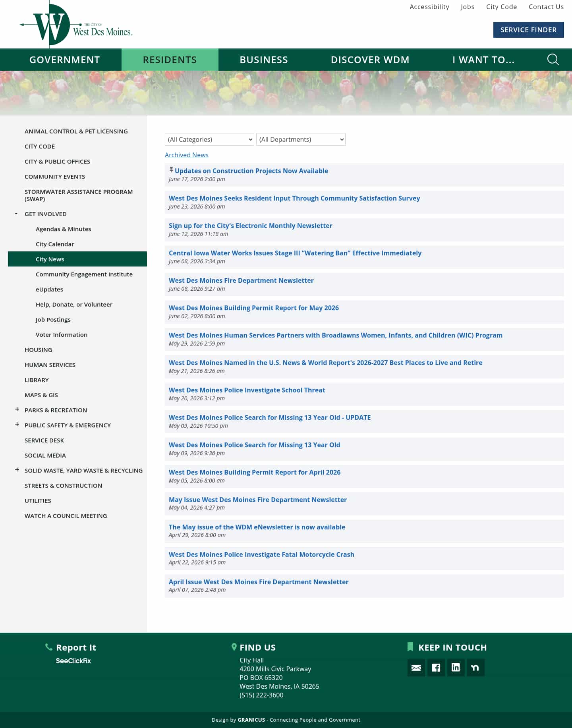Select City News in sidebar

click(77, 259)
